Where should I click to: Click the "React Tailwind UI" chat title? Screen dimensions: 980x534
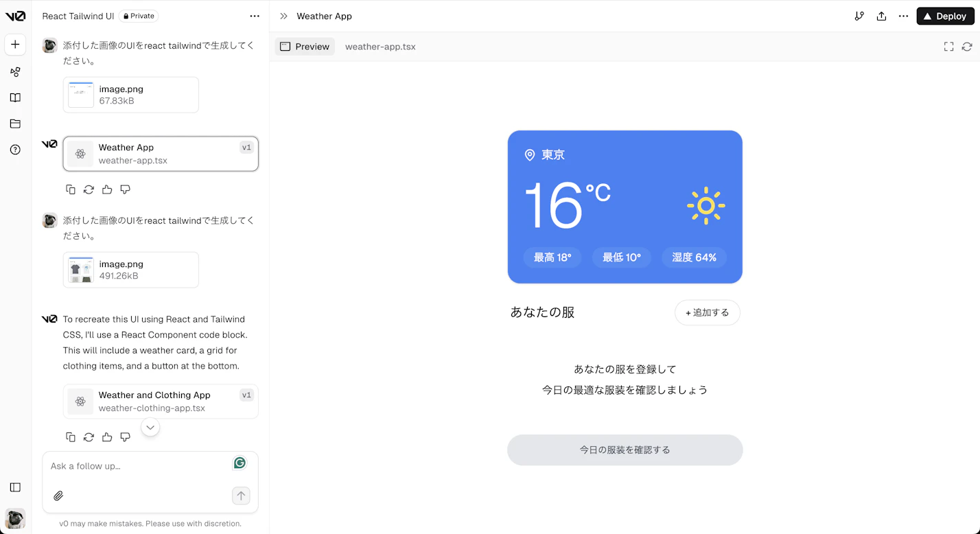(x=78, y=16)
